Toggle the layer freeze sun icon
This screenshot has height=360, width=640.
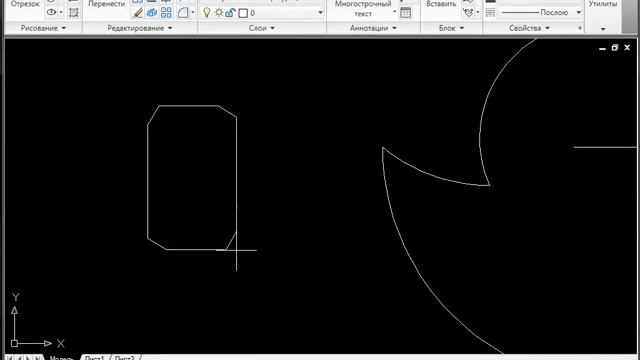click(x=219, y=13)
